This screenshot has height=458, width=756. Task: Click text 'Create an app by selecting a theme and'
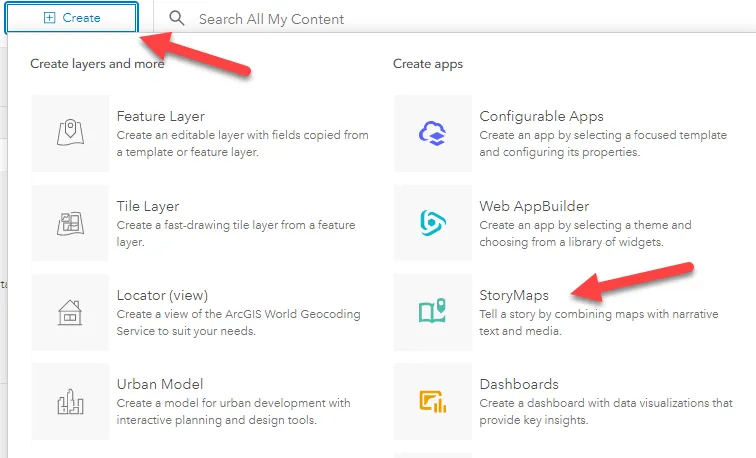pos(585,225)
